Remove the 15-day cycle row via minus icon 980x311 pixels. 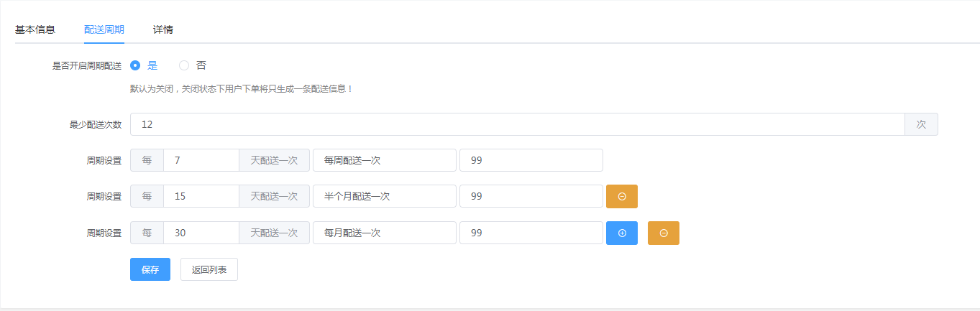coord(622,196)
